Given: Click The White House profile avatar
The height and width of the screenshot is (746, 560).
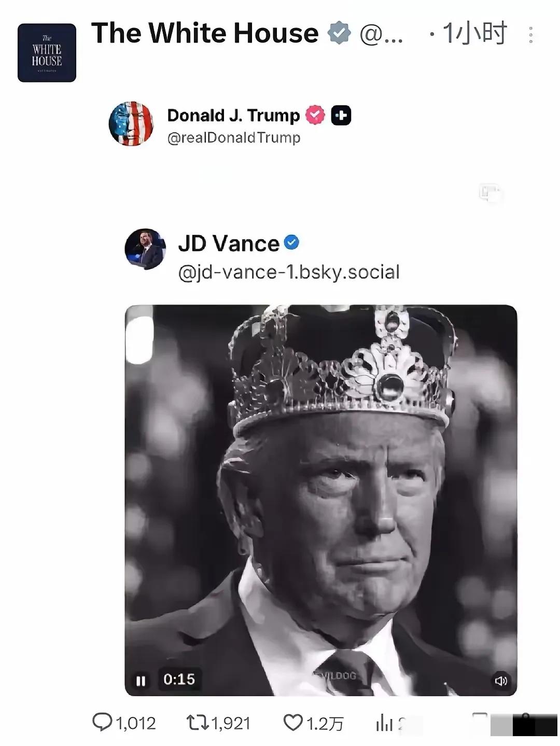Looking at the screenshot, I should [47, 52].
